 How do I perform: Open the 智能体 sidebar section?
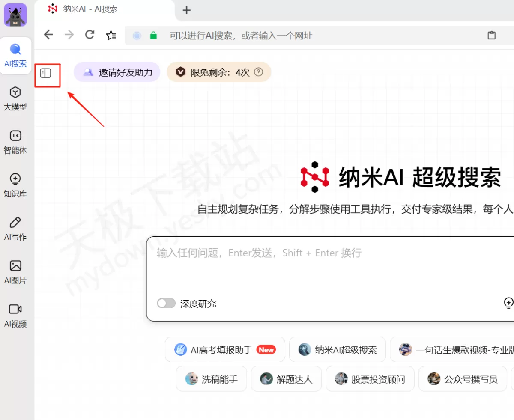pyautogui.click(x=15, y=142)
